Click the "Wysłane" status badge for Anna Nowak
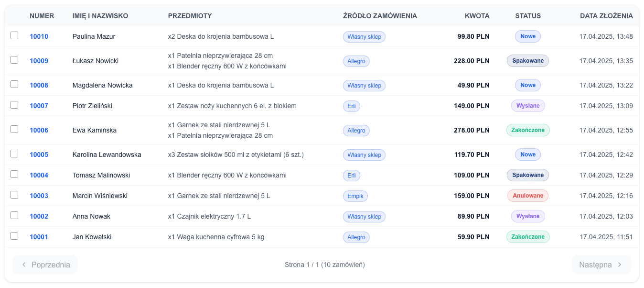 (527, 216)
